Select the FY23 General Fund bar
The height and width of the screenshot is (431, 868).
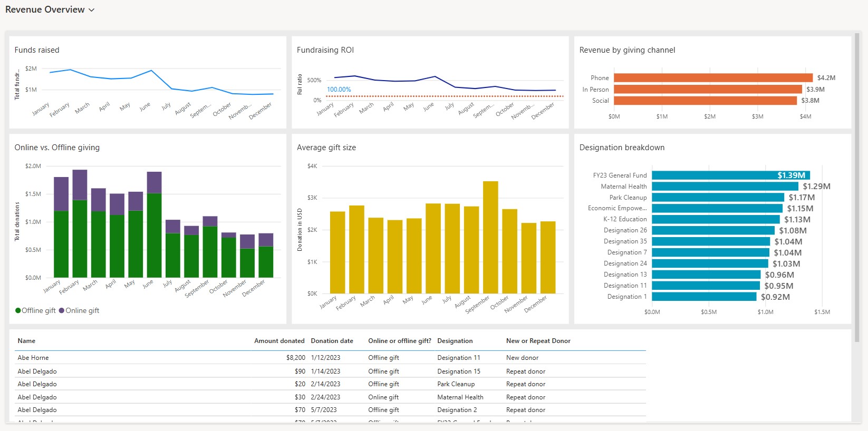[730, 175]
